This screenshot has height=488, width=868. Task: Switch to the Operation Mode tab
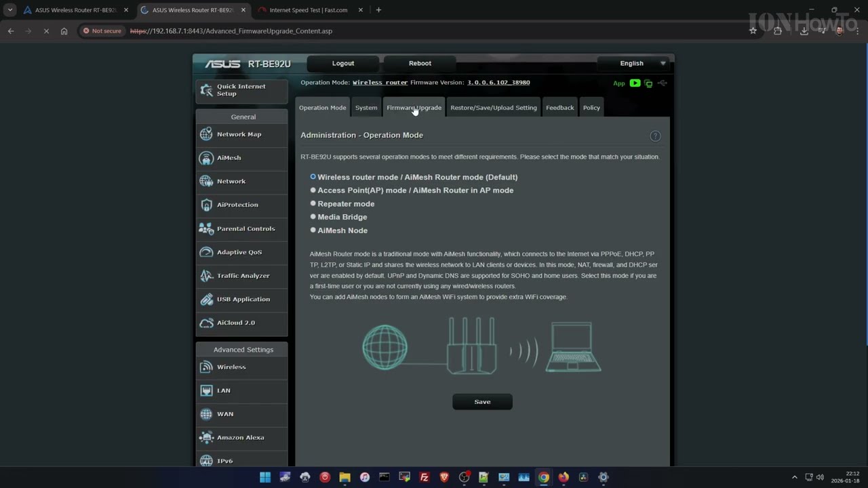point(322,108)
